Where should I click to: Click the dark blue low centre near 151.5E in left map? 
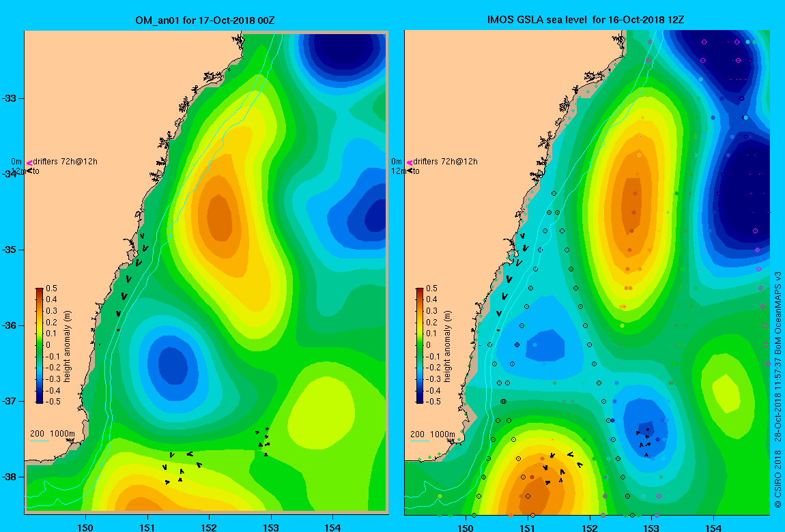(x=173, y=366)
